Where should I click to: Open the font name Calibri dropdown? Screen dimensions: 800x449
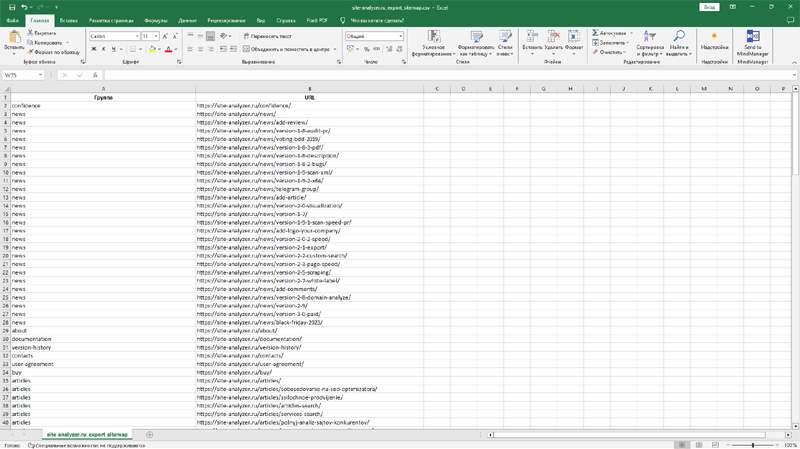pos(137,36)
